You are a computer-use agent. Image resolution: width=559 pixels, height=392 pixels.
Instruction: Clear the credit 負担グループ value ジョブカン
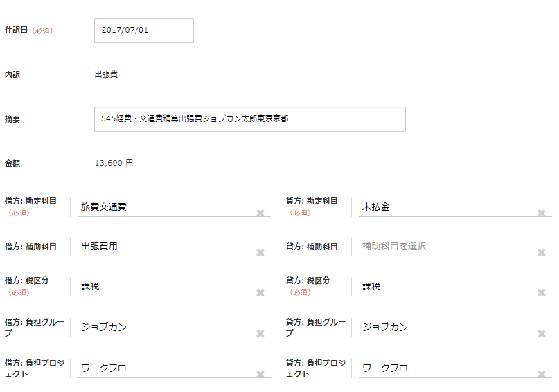click(x=542, y=334)
